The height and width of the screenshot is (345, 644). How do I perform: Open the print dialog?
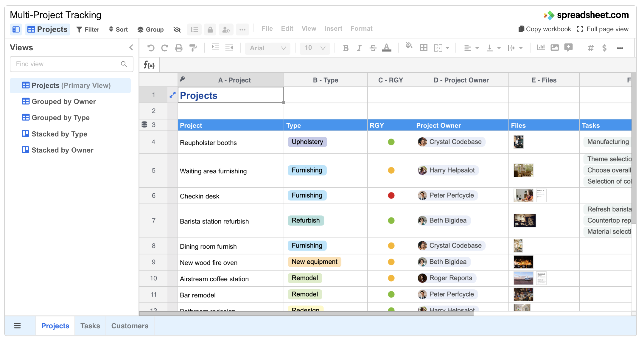(179, 48)
